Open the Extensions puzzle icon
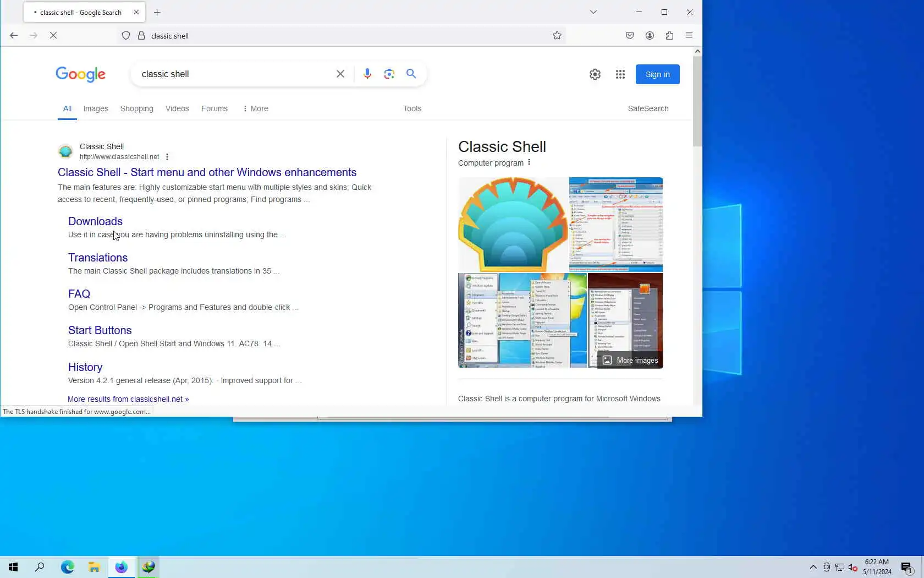The height and width of the screenshot is (578, 924). point(669,35)
